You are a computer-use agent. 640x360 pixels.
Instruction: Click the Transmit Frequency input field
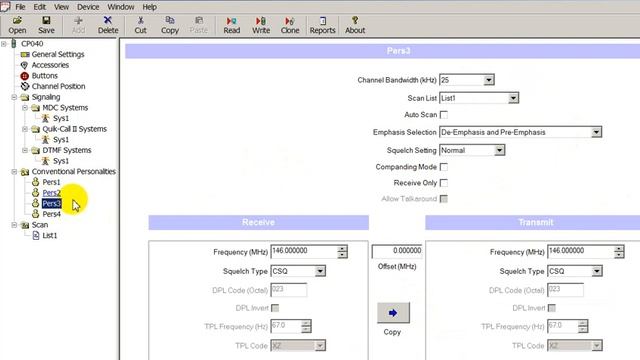click(x=580, y=251)
